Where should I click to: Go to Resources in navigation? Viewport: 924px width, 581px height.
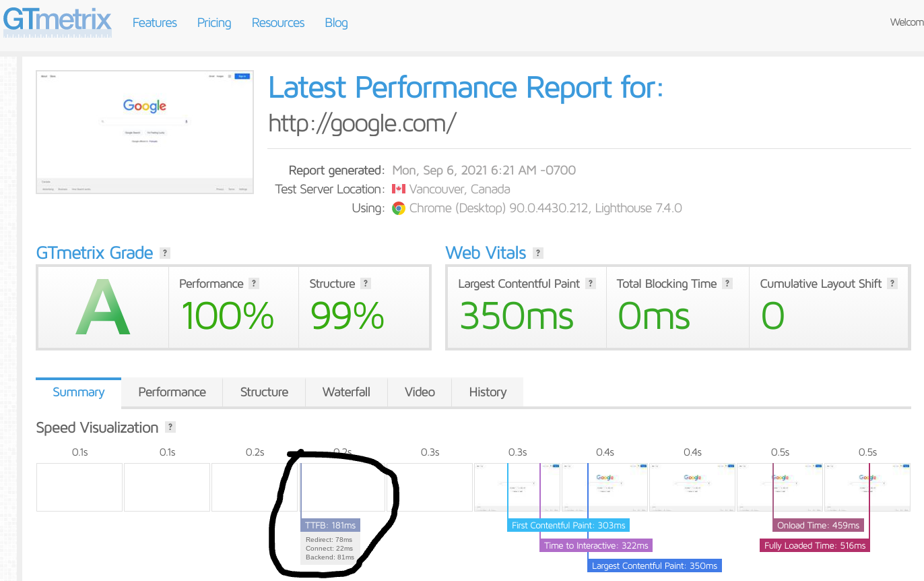(278, 23)
